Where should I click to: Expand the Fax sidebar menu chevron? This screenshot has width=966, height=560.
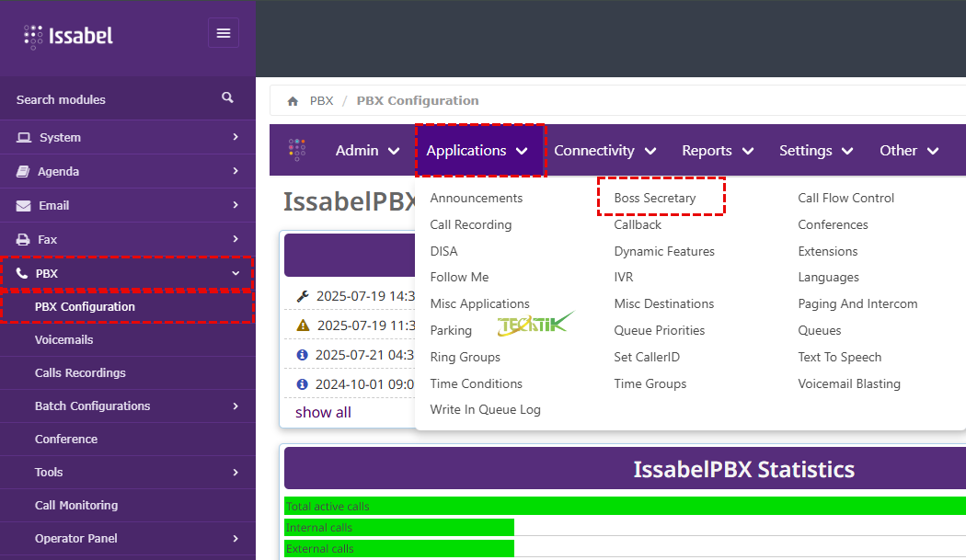tap(236, 238)
